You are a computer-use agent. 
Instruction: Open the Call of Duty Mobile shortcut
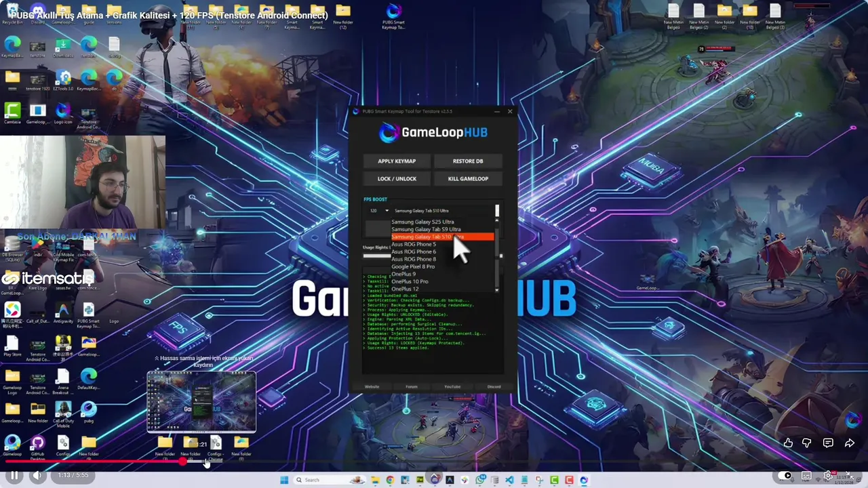click(63, 415)
